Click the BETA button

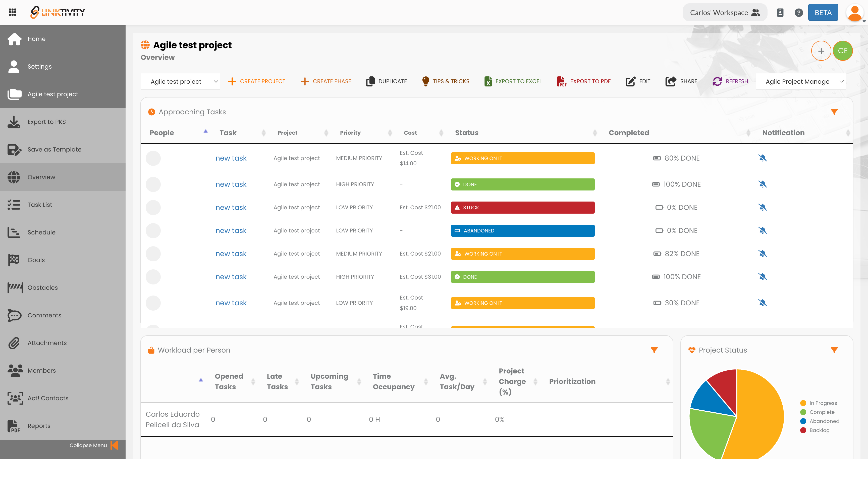tap(823, 13)
